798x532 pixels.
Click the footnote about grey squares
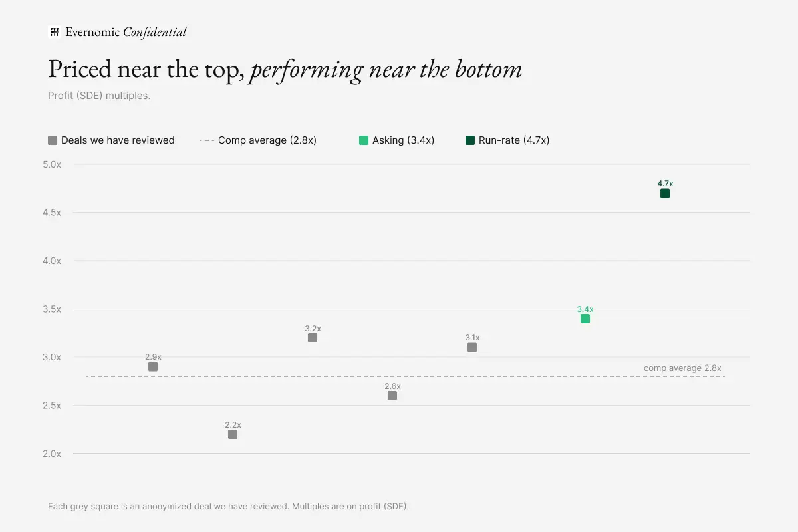(229, 507)
